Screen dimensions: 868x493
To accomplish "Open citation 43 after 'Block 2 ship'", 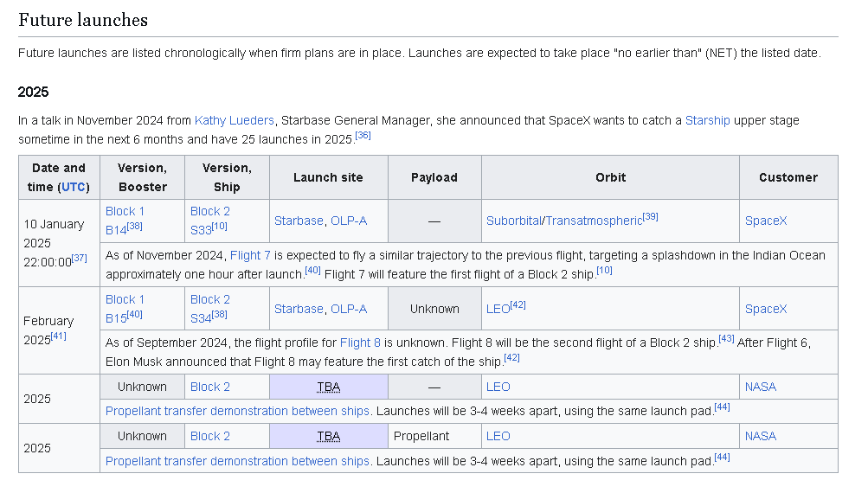I will [x=726, y=339].
